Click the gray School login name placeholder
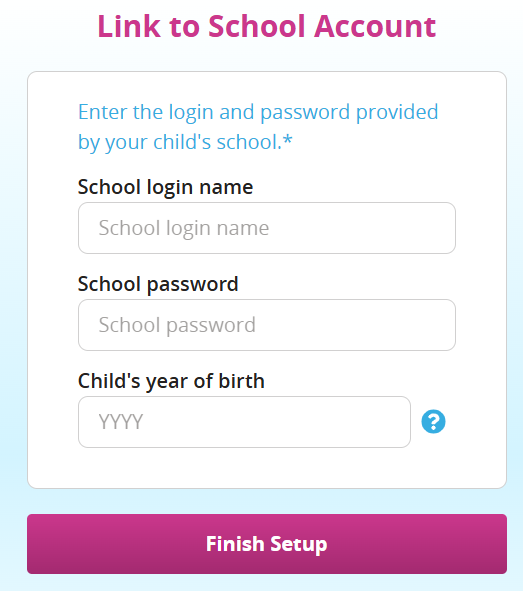Screen dimensions: 523x591 point(184,228)
